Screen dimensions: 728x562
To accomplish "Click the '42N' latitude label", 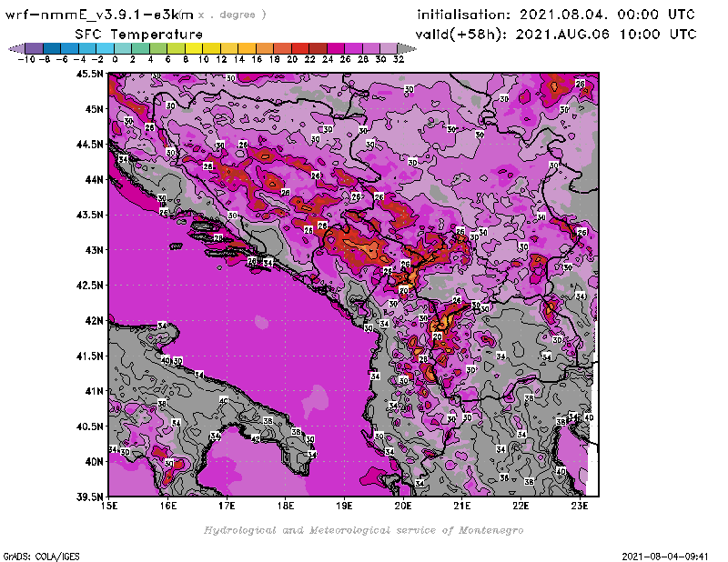I will [x=94, y=321].
